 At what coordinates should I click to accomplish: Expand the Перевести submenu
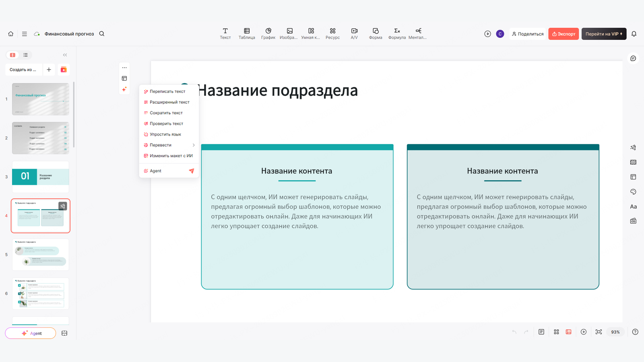(x=169, y=145)
